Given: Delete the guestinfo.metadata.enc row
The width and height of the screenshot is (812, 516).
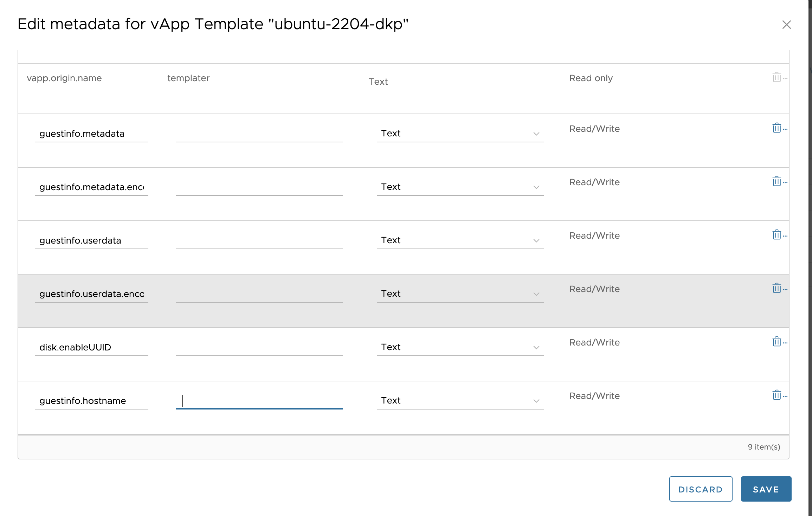Looking at the screenshot, I should pyautogui.click(x=776, y=181).
